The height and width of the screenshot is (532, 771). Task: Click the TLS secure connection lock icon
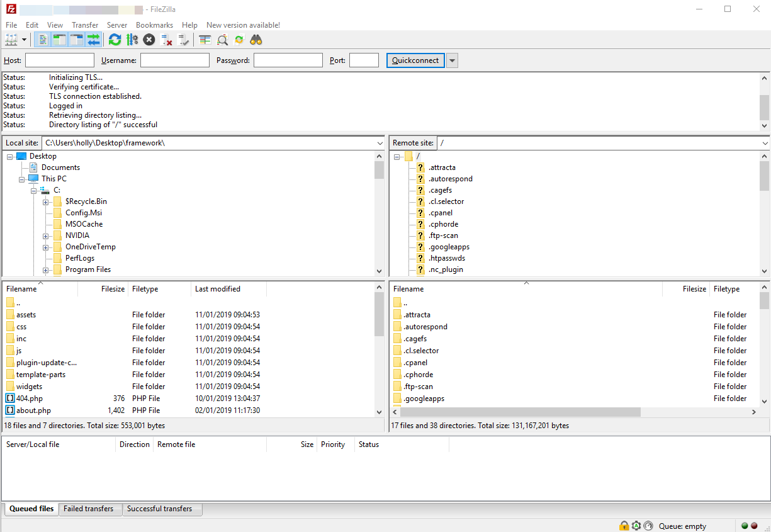click(x=624, y=526)
